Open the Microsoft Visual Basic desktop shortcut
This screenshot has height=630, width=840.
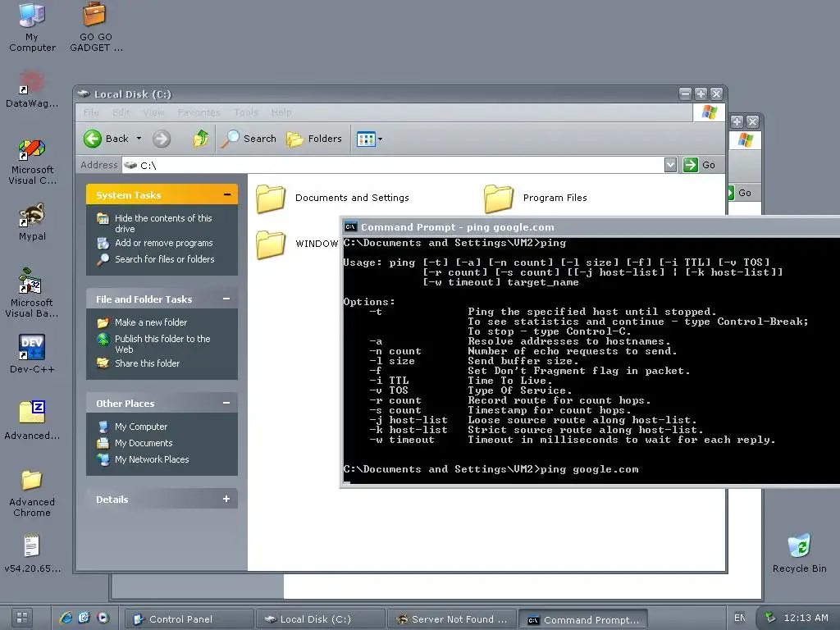[32, 294]
